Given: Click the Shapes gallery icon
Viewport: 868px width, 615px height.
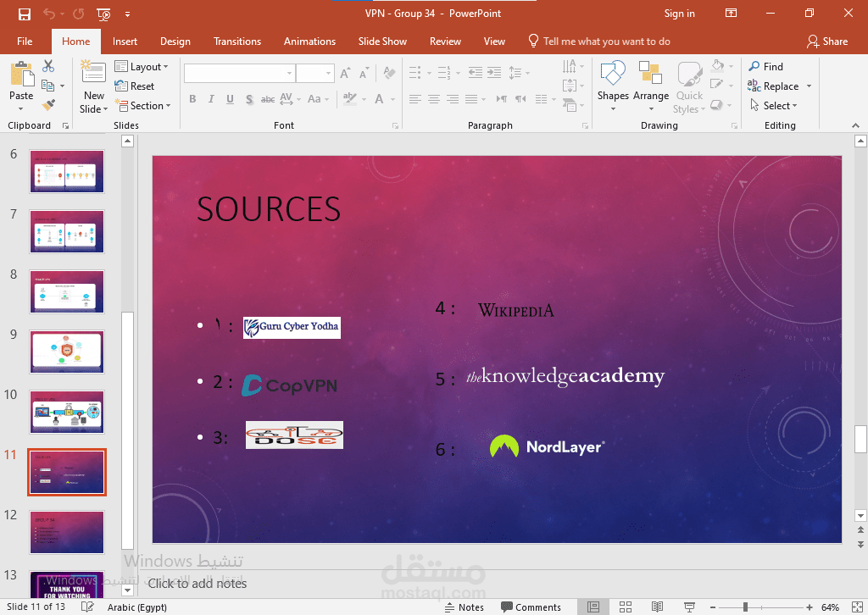Looking at the screenshot, I should pyautogui.click(x=613, y=74).
